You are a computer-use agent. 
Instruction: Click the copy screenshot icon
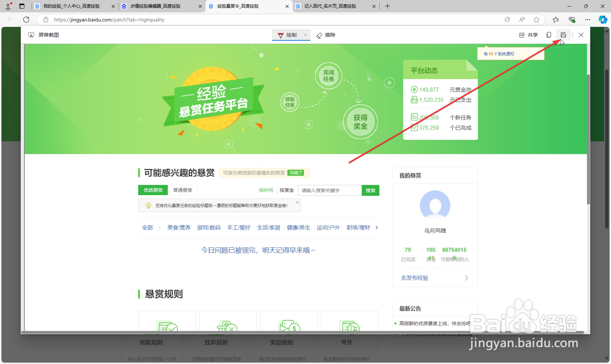[x=549, y=35]
